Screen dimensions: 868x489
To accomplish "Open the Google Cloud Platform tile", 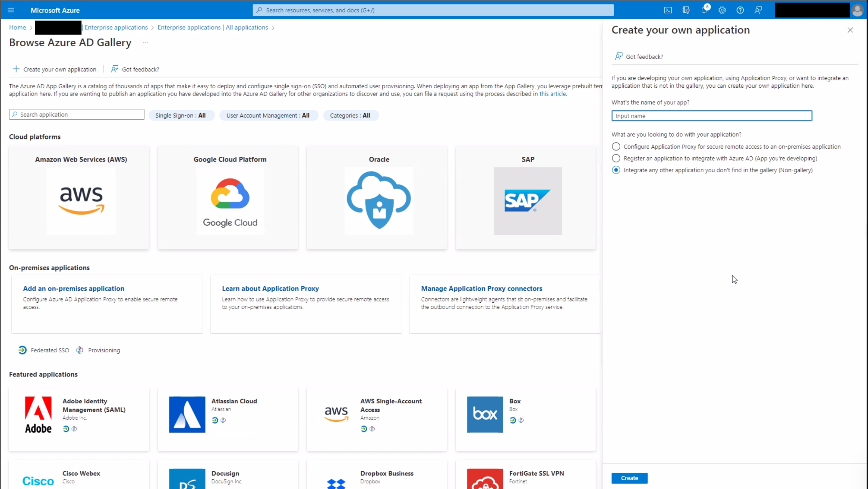I will 228,197.
